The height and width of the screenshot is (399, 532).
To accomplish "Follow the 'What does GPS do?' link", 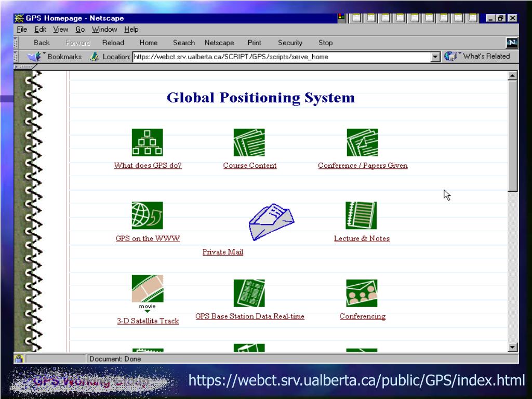I will coord(148,165).
